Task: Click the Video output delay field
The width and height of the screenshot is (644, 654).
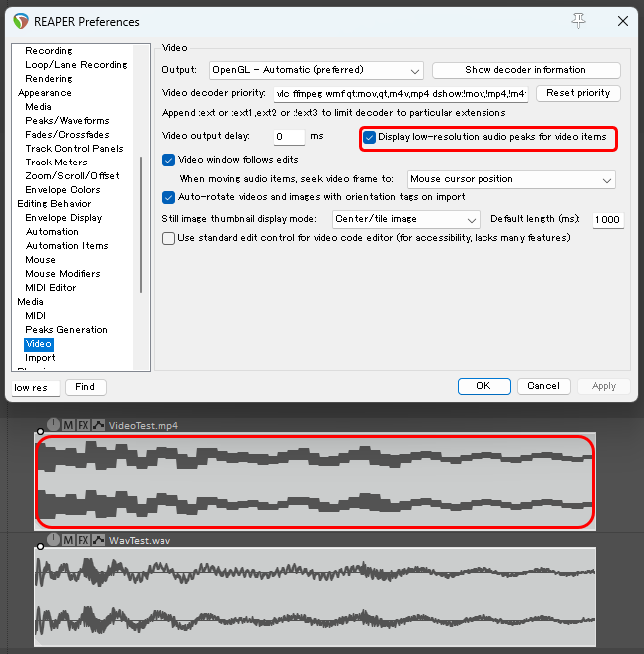Action: click(289, 137)
